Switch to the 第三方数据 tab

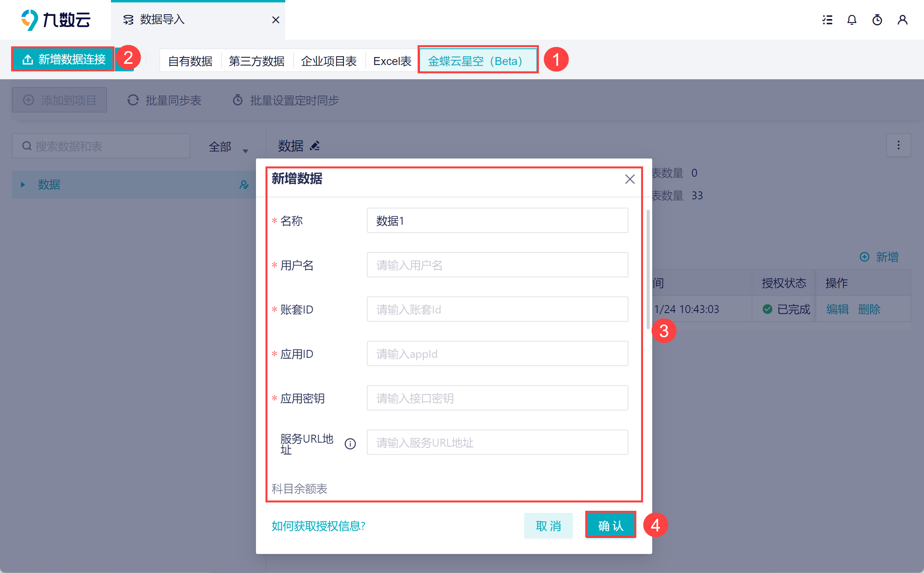click(257, 61)
